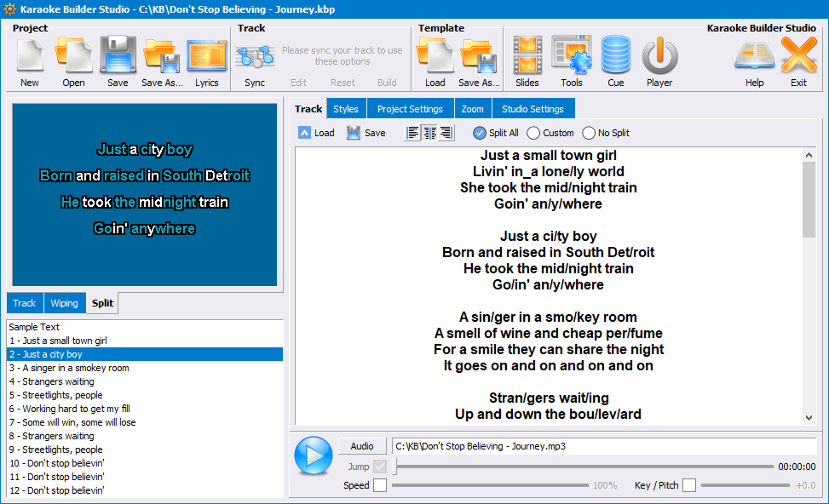Select '8 - Strangers waiting' page
The width and height of the screenshot is (829, 504).
144,436
